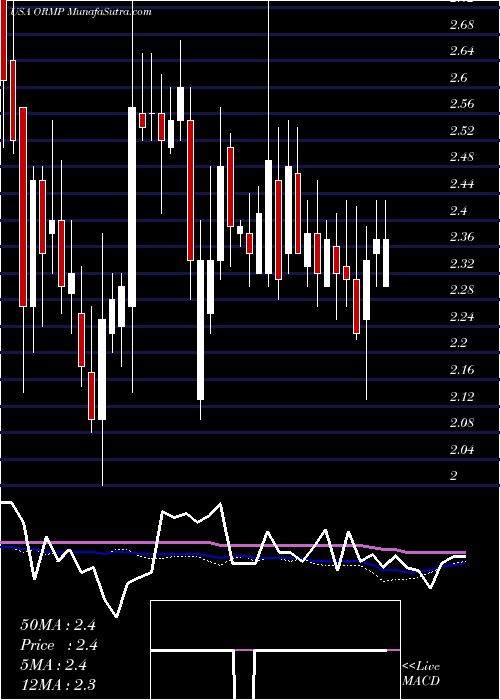
Task: Click the 2.48 price axis label
Action: click(x=462, y=158)
